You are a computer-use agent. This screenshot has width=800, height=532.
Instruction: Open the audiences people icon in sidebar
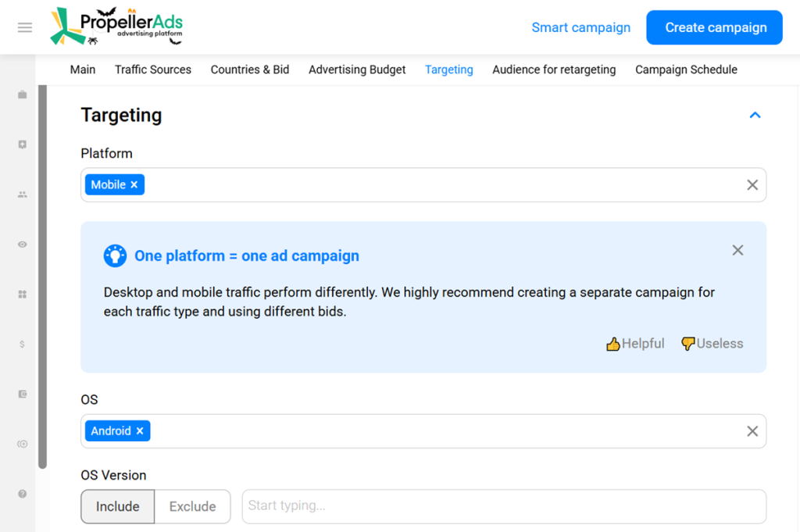click(23, 195)
